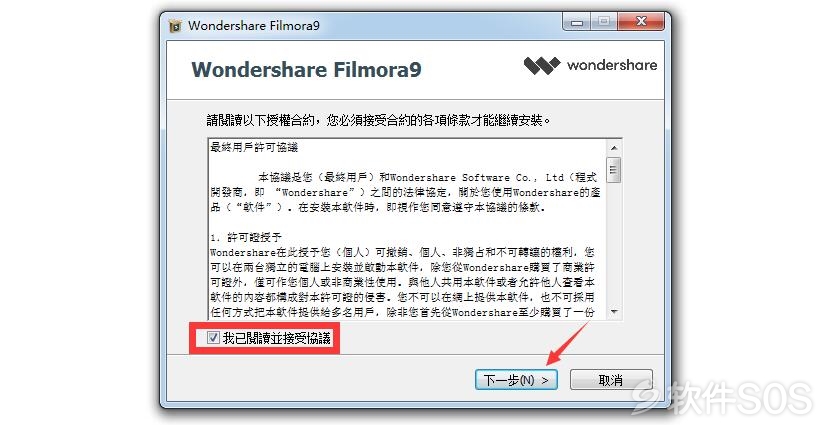Click inside the license agreement text box

tap(407, 230)
